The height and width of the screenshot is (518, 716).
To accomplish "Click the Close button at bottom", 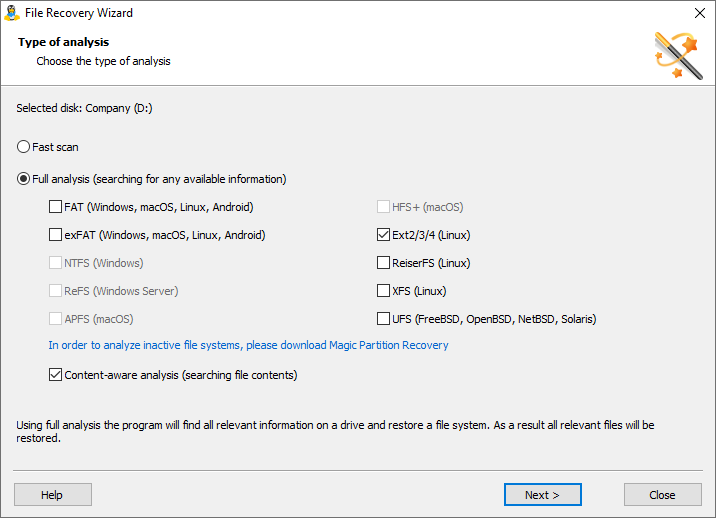I will click(x=662, y=494).
